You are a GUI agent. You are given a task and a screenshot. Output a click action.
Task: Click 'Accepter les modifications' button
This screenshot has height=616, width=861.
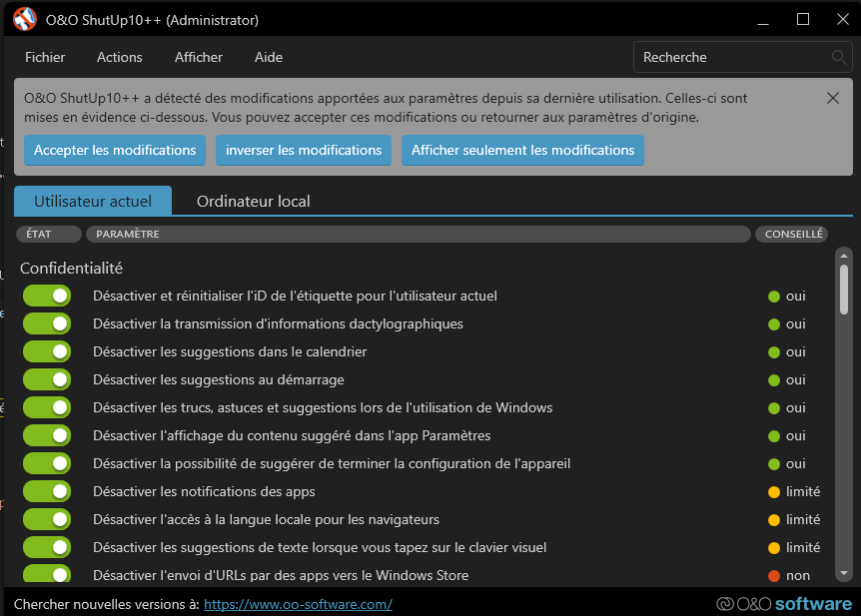pyautogui.click(x=115, y=151)
